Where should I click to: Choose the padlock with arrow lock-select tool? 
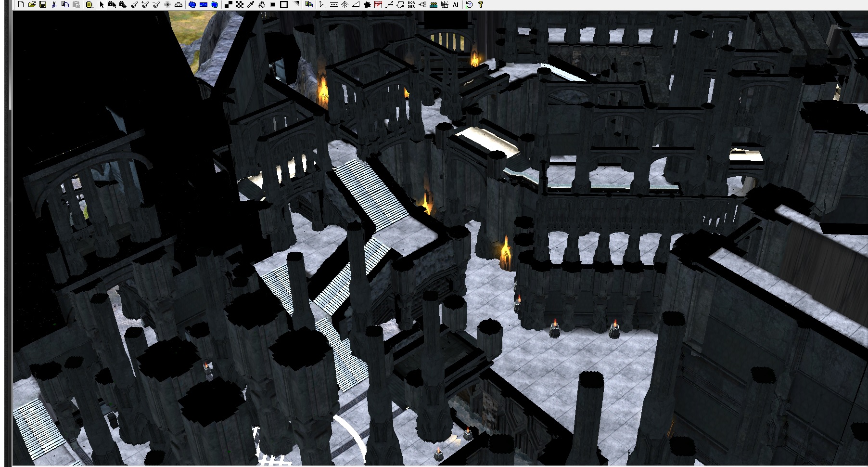click(x=112, y=4)
